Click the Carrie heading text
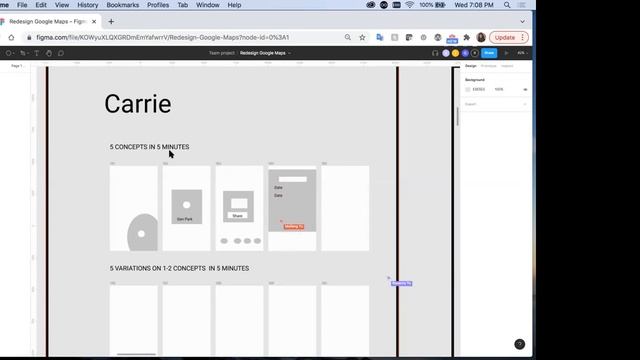640x360 pixels. [138, 104]
